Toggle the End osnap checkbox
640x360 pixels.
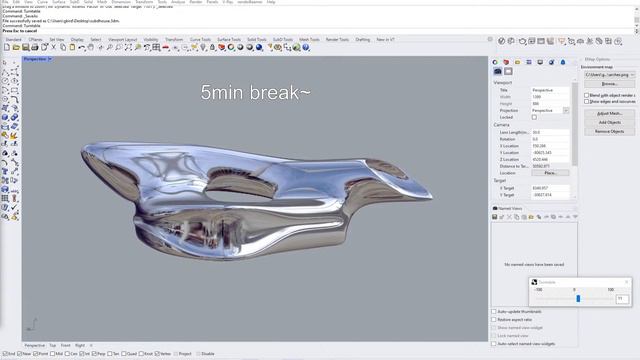pos(5,354)
